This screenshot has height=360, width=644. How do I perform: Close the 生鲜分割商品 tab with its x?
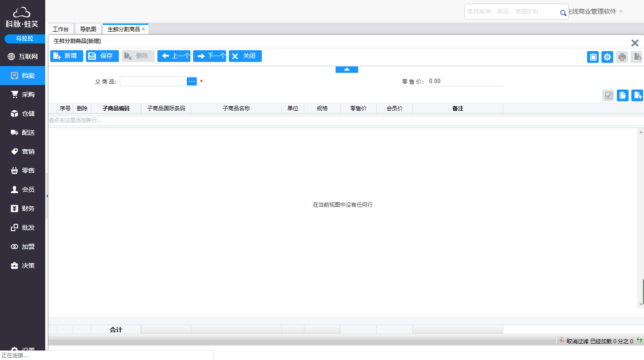(143, 29)
